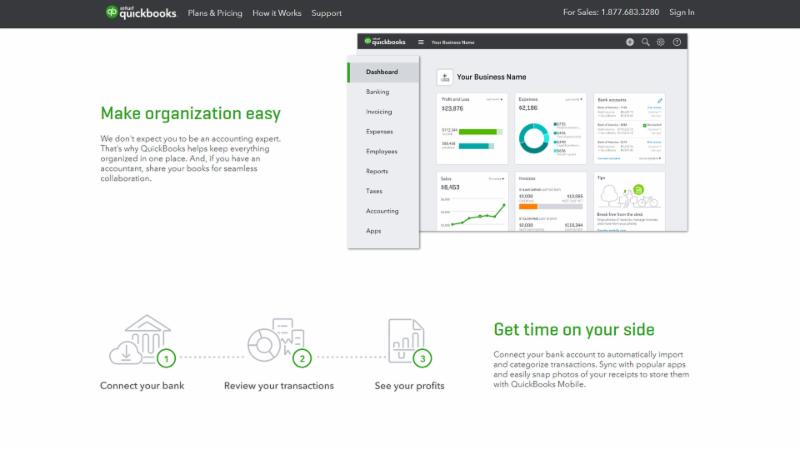Click the QuickBooks logo in header
Viewport: 800px width, 450px height.
(141, 12)
